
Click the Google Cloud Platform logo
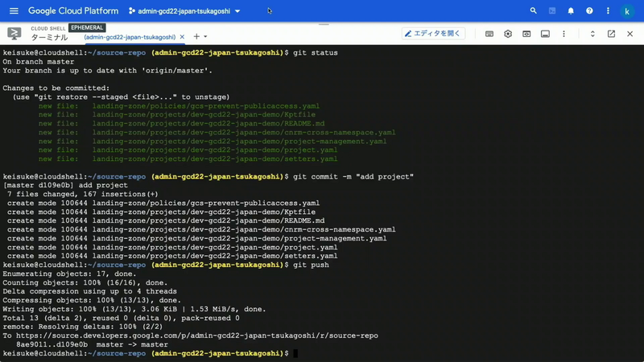(73, 11)
